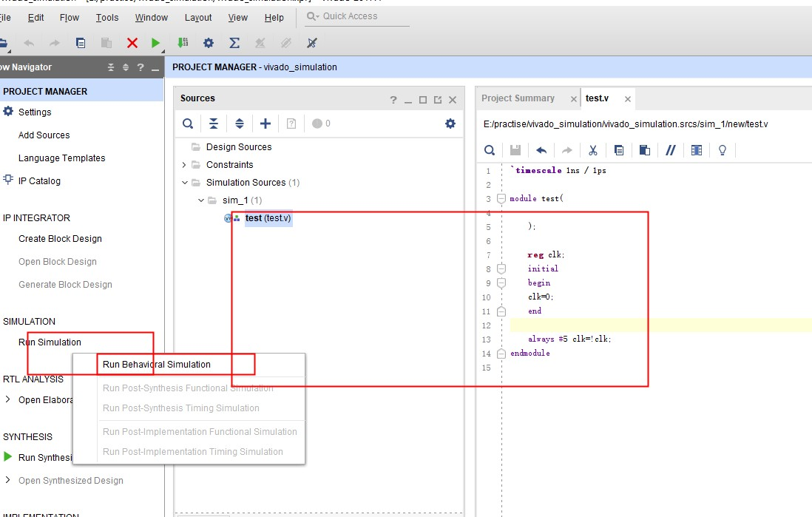Open the Tools menu
Image resolution: width=812 pixels, height=517 pixels.
pos(107,18)
